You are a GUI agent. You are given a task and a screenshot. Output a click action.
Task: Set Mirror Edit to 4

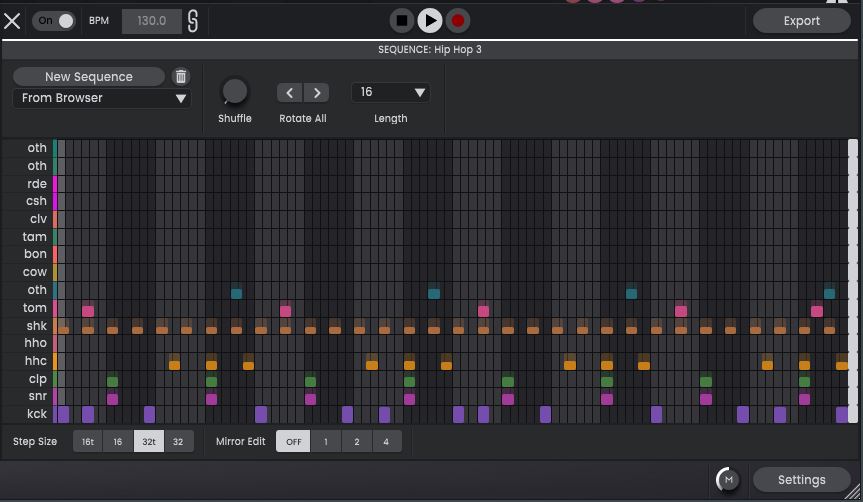[386, 441]
